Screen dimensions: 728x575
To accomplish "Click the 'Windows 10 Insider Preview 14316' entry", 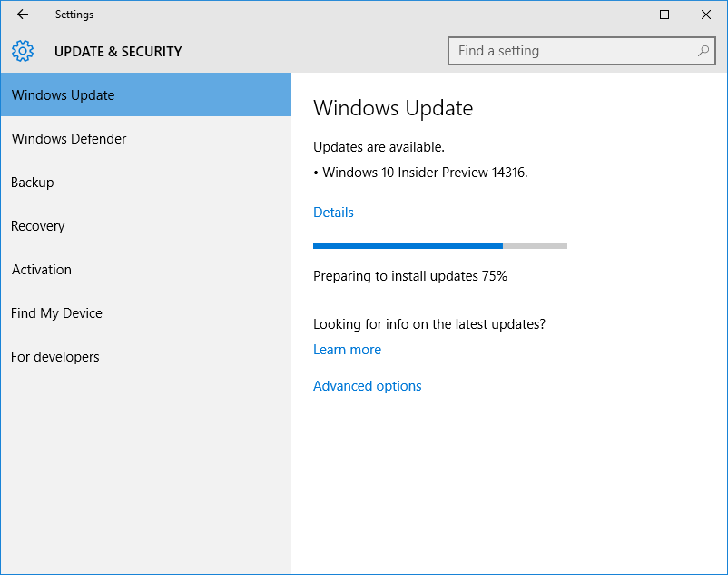I will 425,173.
